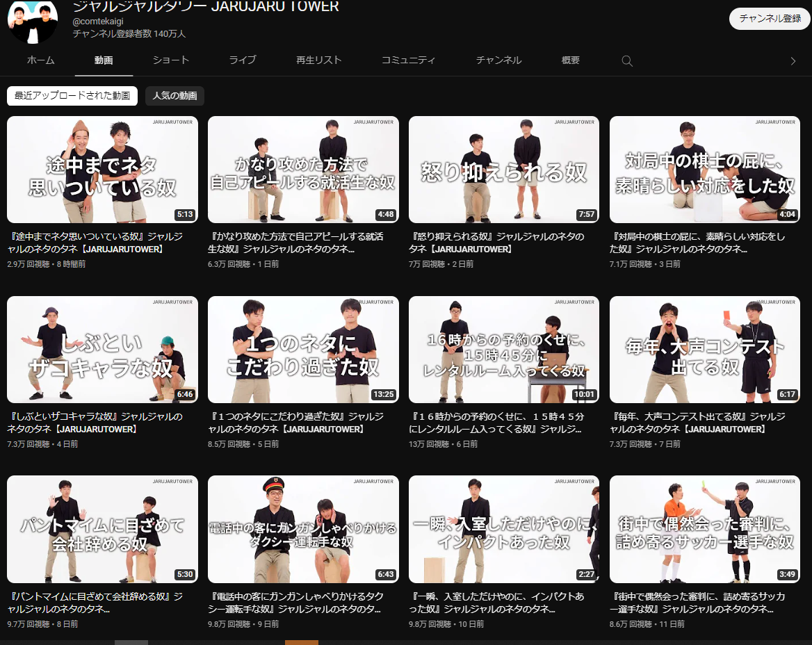Image resolution: width=812 pixels, height=645 pixels.
Task: Click title link 『毎年、大声コンテスト出てる奴』
Action: 697,423
